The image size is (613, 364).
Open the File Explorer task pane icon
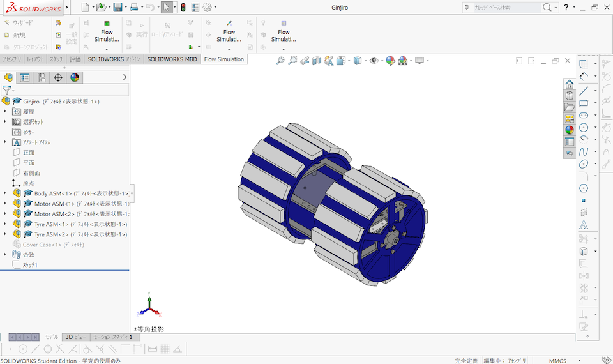pyautogui.click(x=569, y=107)
